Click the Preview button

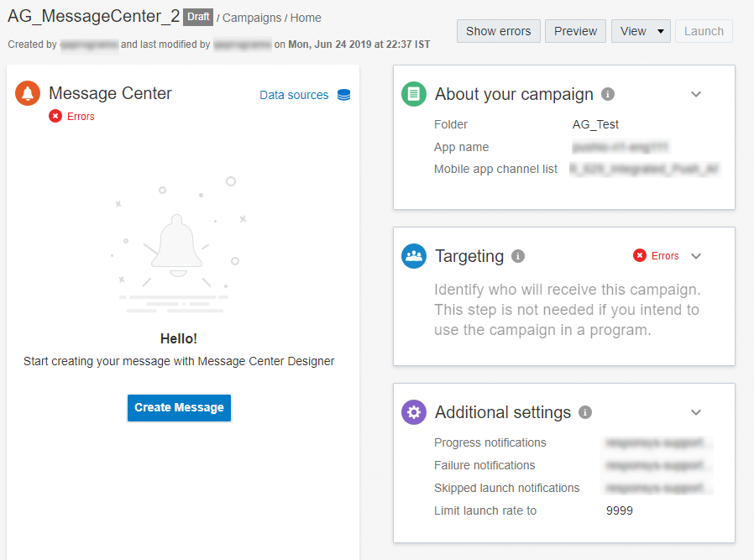click(x=575, y=31)
